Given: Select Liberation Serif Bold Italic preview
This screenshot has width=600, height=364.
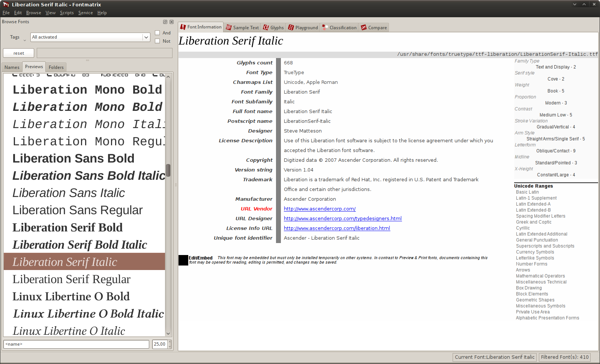Looking at the screenshot, I should 84,245.
